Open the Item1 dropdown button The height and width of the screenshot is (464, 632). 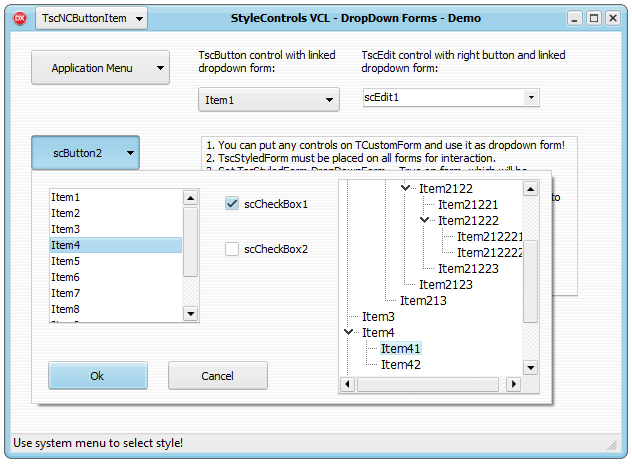[x=269, y=100]
